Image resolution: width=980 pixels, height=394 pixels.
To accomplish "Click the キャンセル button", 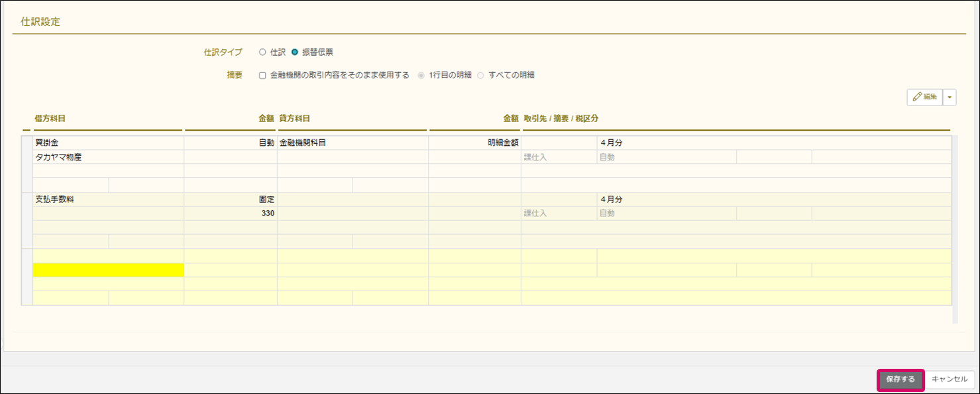I will 950,379.
